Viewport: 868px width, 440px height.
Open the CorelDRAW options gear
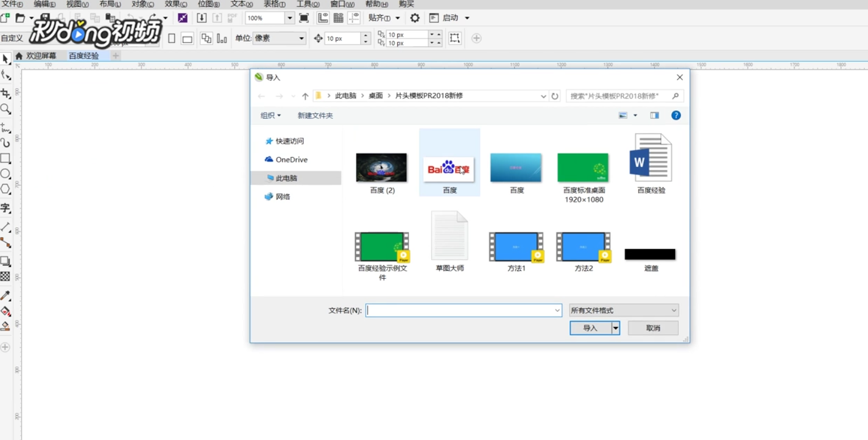point(415,18)
